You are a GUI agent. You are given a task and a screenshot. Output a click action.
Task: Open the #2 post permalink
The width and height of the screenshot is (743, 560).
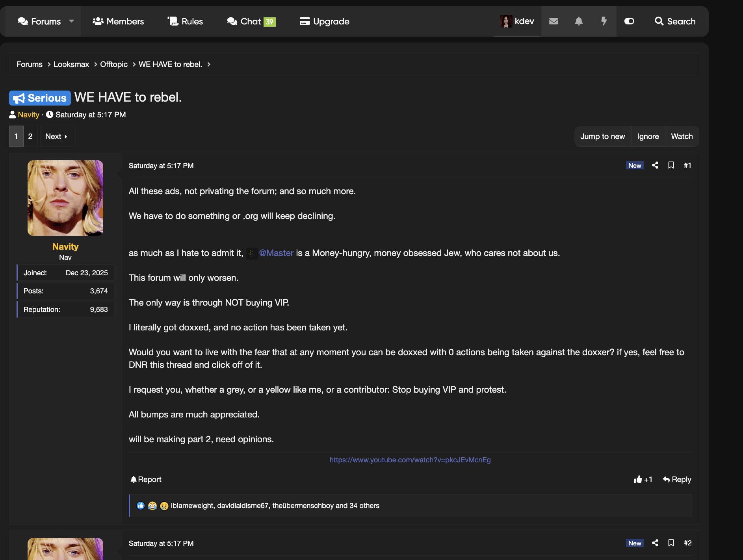tap(687, 543)
